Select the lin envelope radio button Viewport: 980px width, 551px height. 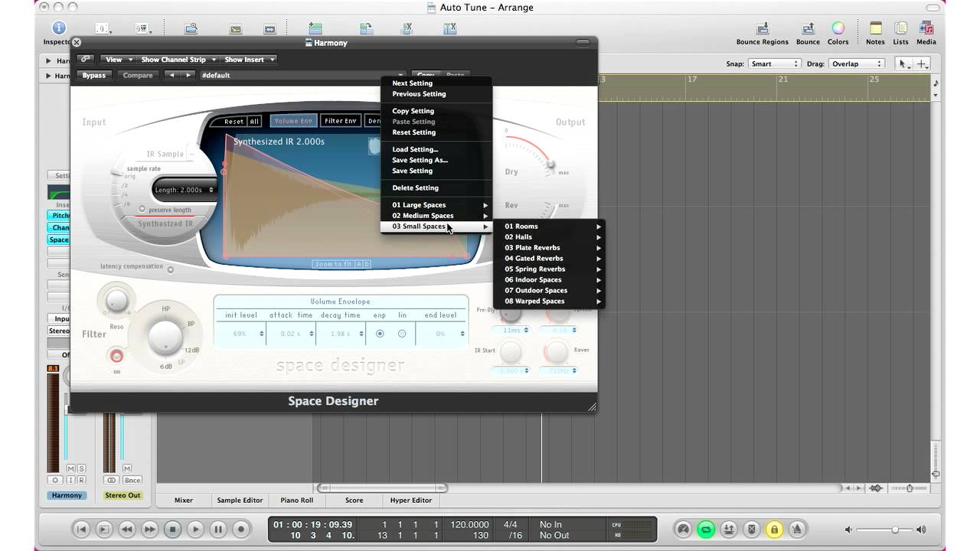click(402, 334)
